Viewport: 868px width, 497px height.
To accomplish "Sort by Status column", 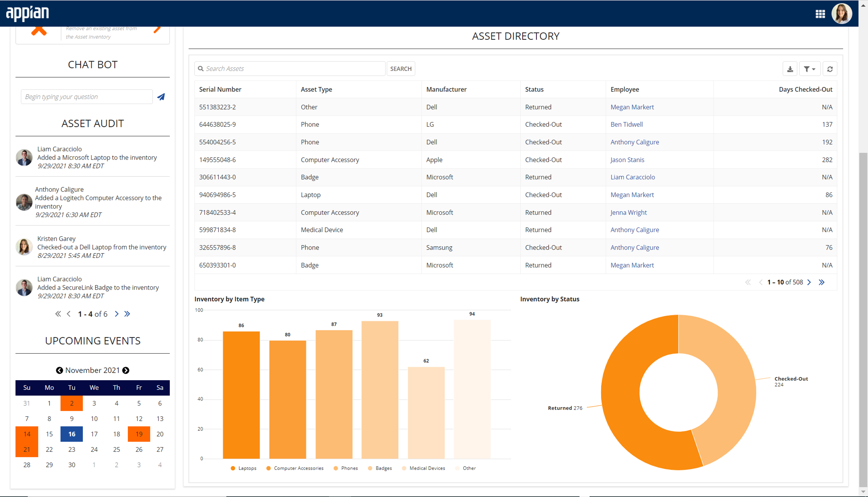I will coord(534,90).
